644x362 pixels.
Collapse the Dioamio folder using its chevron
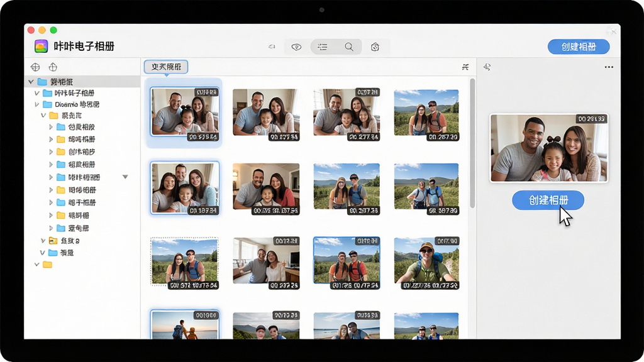[37, 104]
